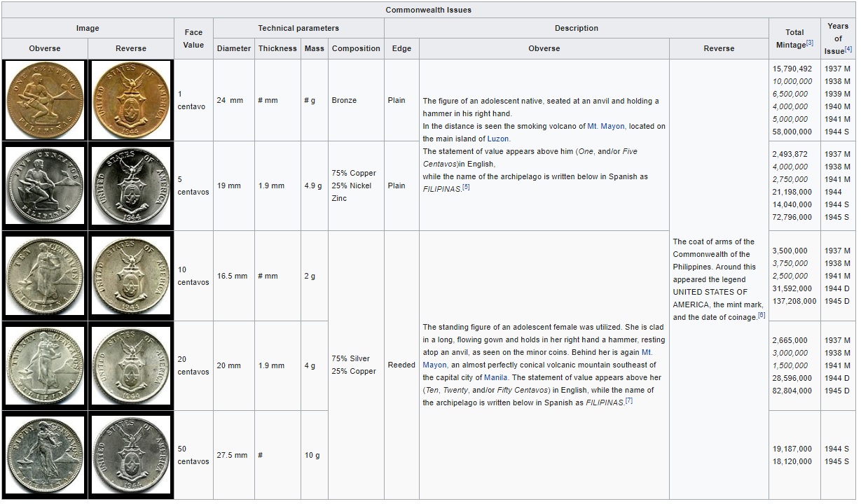Select the '16.5 mm' diameter cell
861x504 pixels.
pyautogui.click(x=234, y=276)
